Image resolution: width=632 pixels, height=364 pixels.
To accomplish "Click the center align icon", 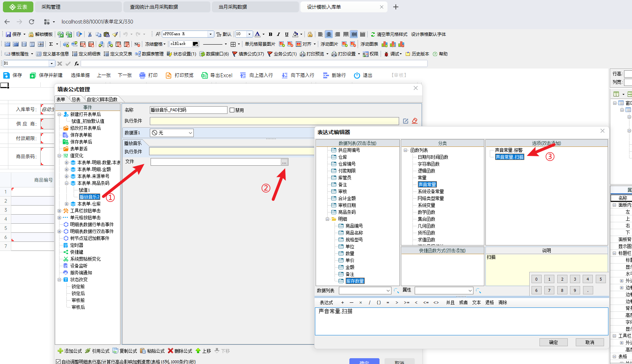I will click(x=329, y=34).
